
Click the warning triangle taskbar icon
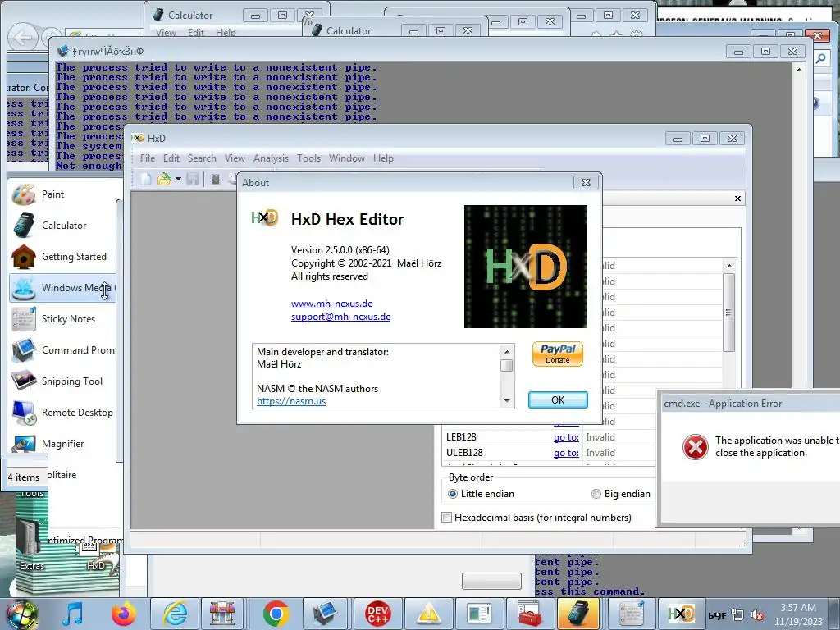(x=428, y=614)
